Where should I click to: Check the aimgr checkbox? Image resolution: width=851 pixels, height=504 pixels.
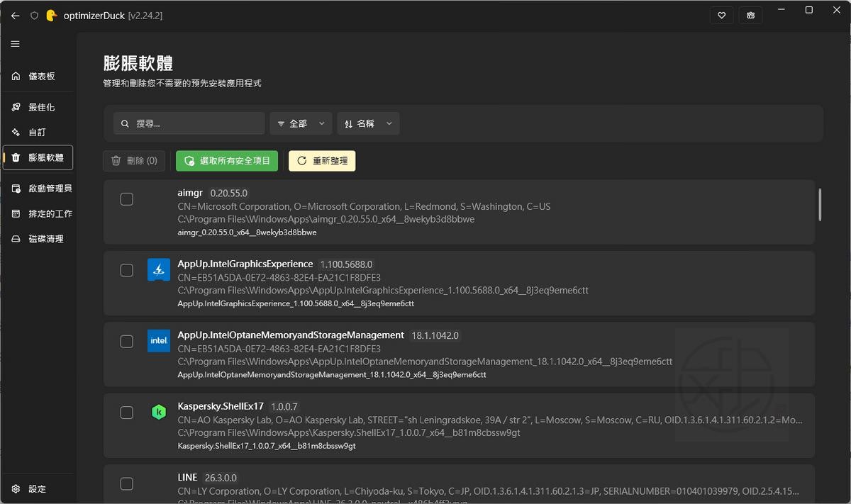[x=126, y=199]
